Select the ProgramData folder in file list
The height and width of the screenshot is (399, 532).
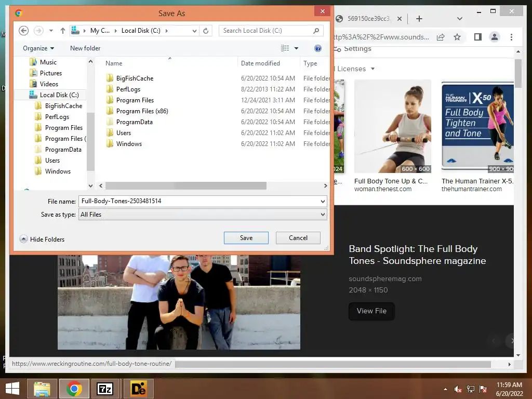click(135, 122)
